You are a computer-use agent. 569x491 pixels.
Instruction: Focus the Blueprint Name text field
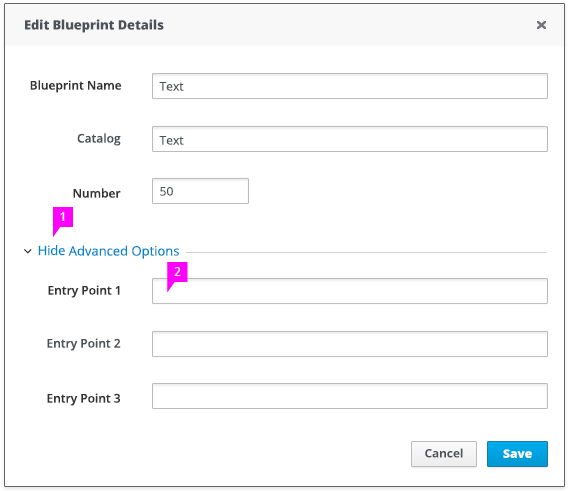coord(350,86)
